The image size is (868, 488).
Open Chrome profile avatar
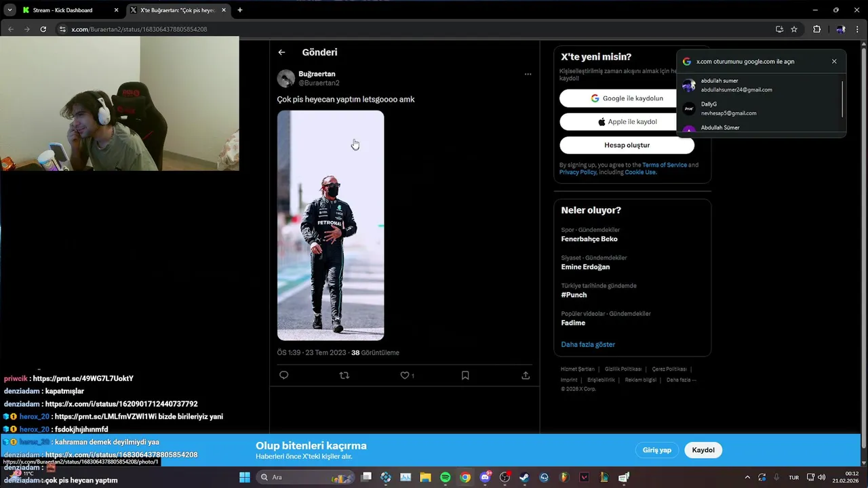point(840,29)
